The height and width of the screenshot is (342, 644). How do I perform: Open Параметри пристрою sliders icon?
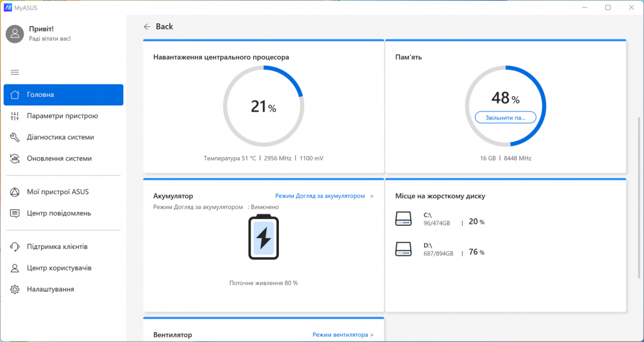15,116
